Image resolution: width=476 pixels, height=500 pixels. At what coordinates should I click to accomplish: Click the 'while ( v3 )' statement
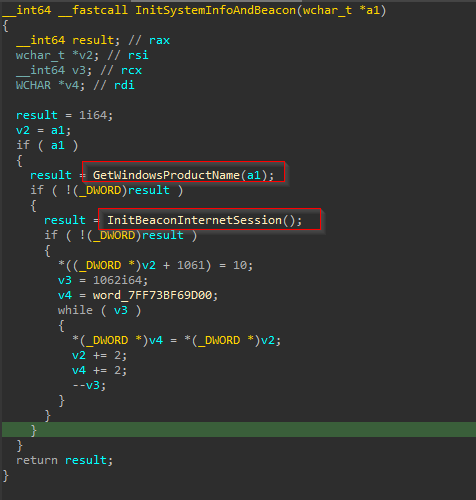click(x=99, y=310)
